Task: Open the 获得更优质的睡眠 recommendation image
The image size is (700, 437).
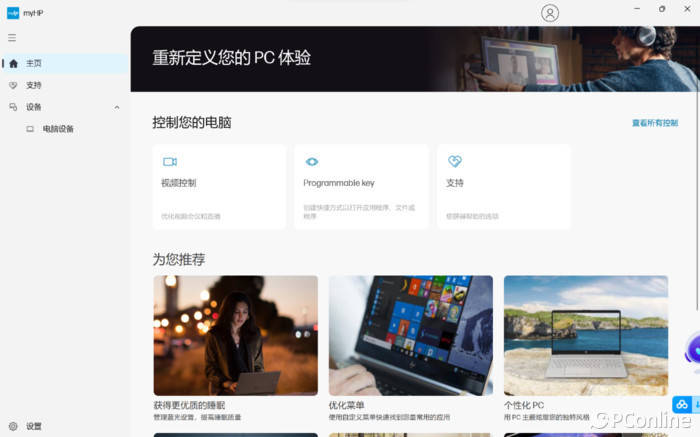Action: [x=235, y=335]
